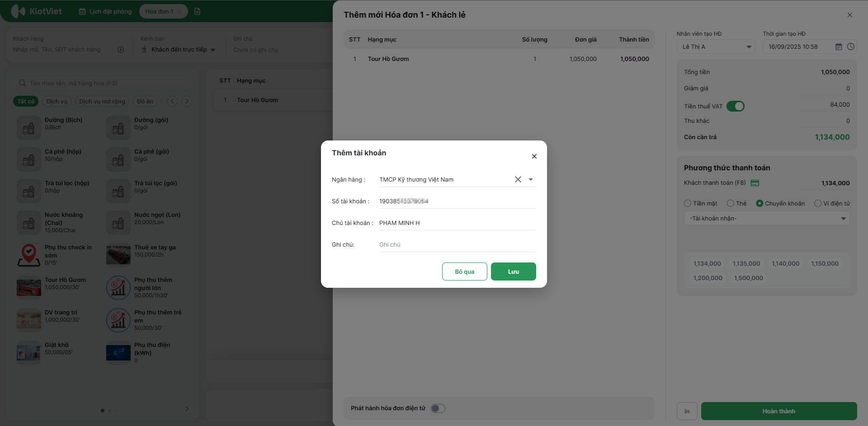868x426 pixels.
Task: Open the Lịch đặt phòng tab
Action: pyautogui.click(x=106, y=11)
